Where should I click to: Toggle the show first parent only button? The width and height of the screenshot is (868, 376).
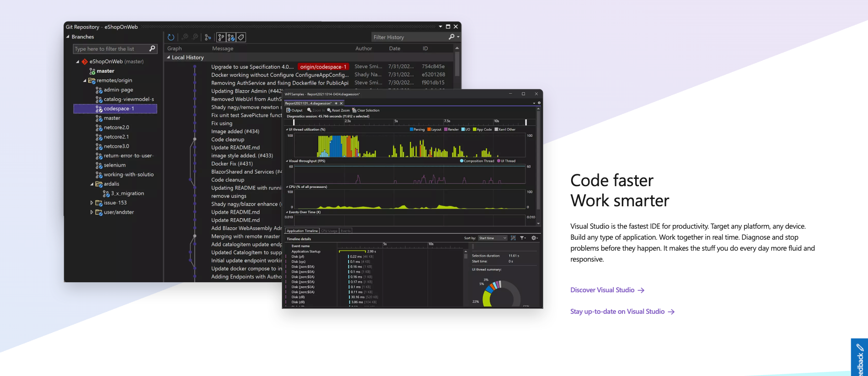click(221, 37)
